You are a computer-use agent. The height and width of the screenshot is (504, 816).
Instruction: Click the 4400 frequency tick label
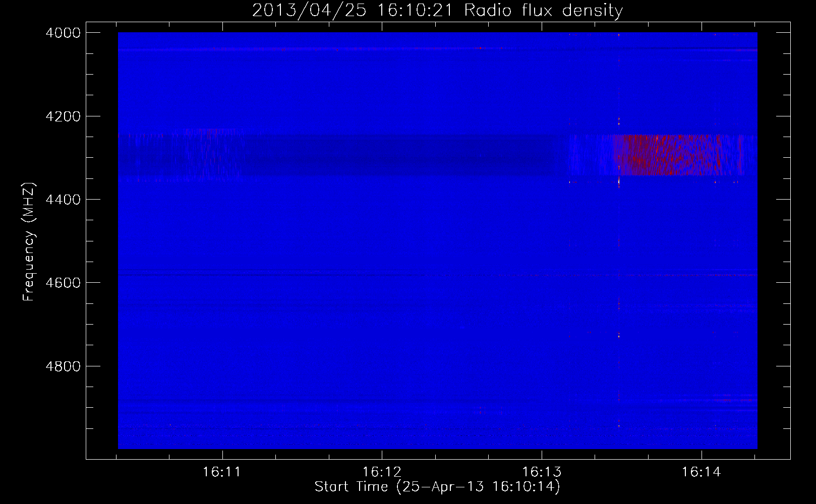[63, 200]
